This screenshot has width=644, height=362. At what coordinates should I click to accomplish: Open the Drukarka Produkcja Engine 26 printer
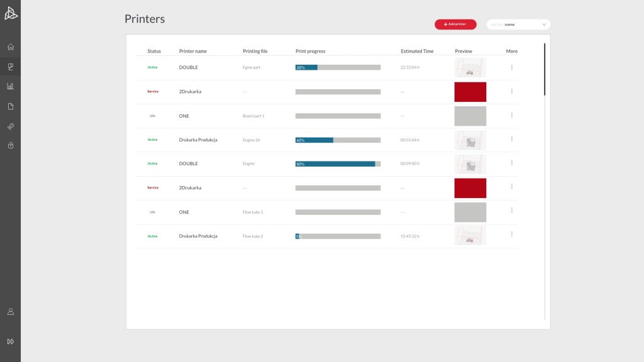coord(198,140)
